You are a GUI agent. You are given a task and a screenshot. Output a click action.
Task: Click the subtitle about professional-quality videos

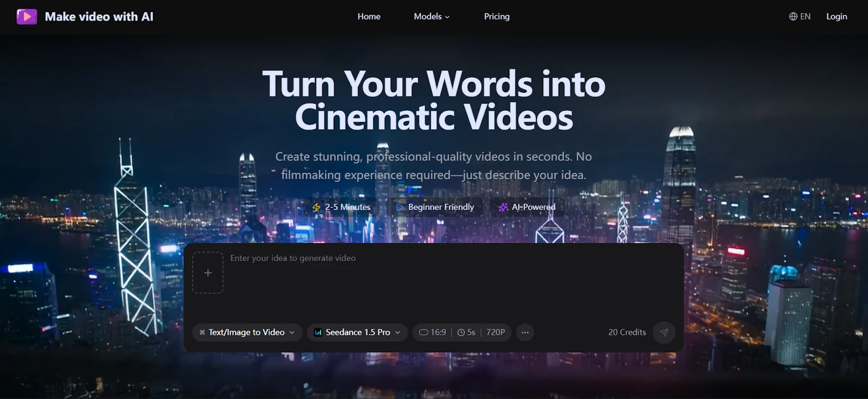(x=434, y=166)
